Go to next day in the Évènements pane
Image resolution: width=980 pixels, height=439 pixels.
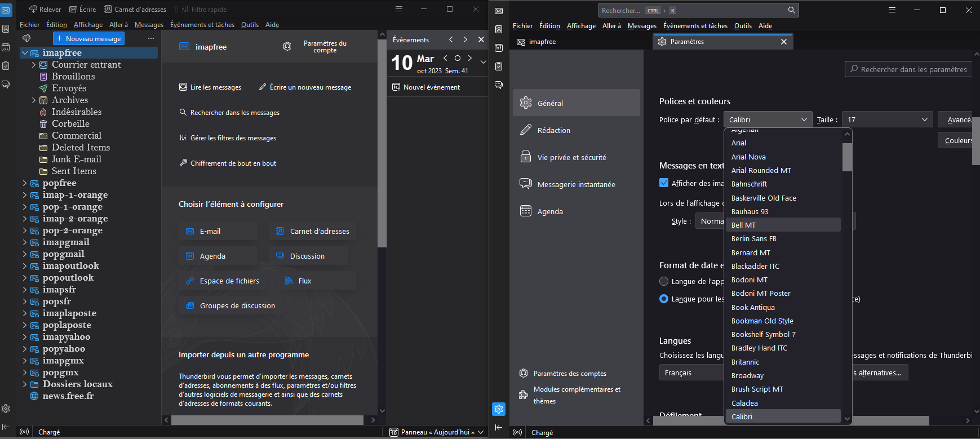pyautogui.click(x=469, y=57)
